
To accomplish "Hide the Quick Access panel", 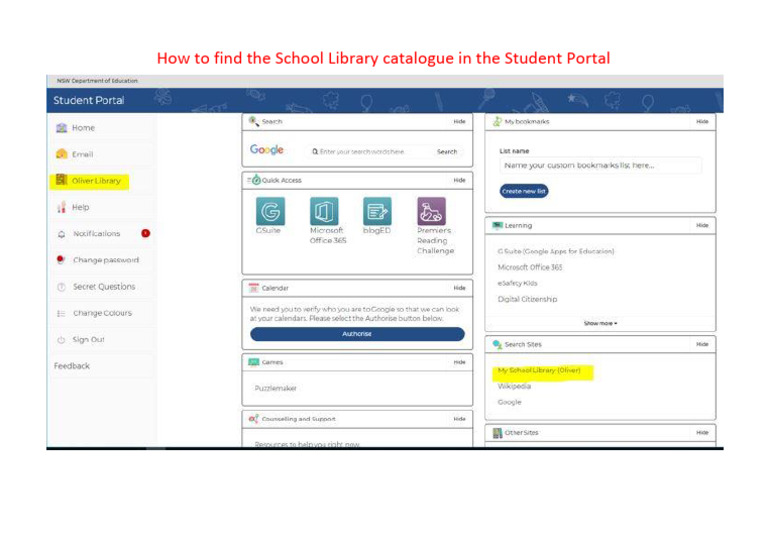I will point(459,180).
